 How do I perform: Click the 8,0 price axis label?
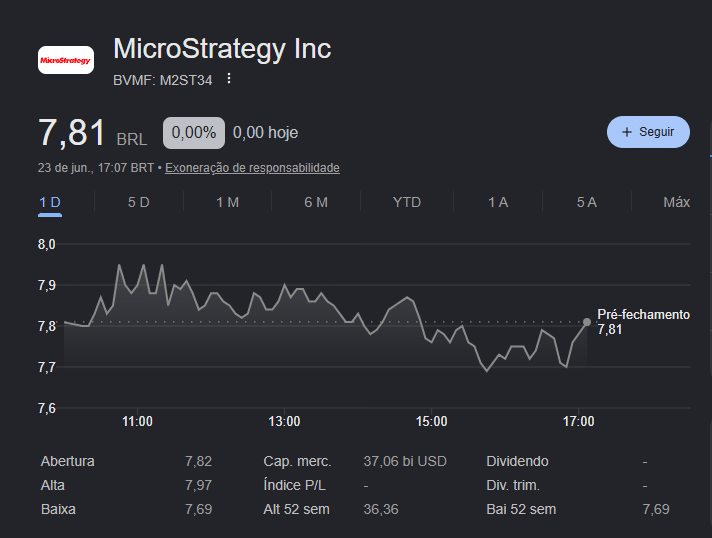[47, 244]
